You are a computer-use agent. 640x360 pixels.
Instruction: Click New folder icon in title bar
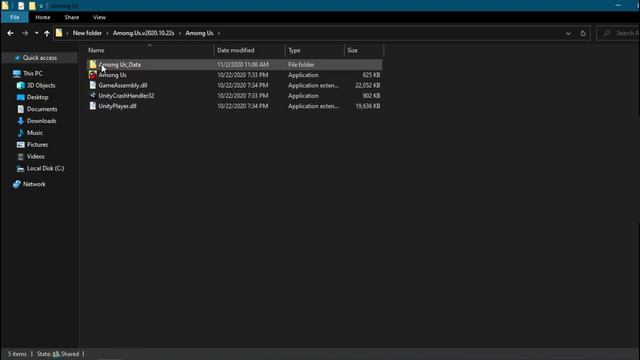tap(32, 6)
